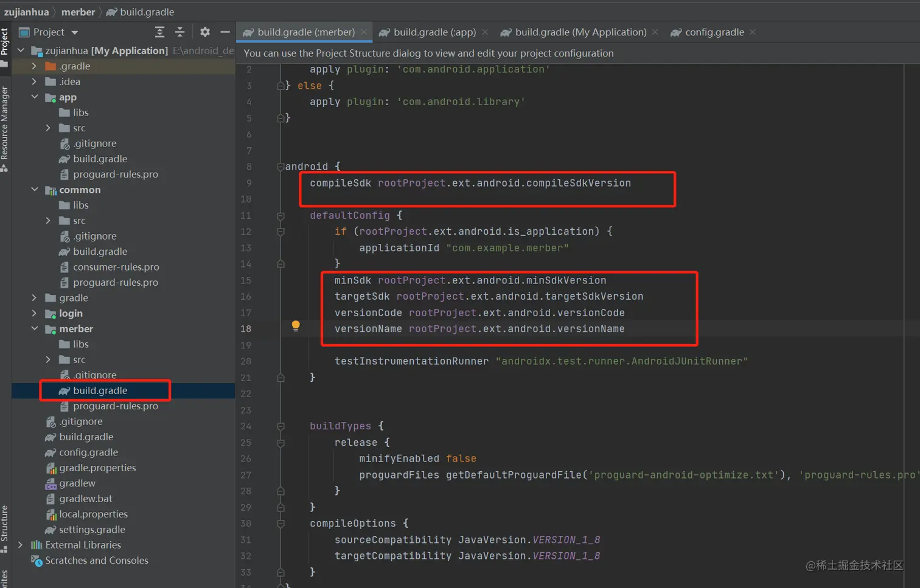Collapse the app module node
The height and width of the screenshot is (588, 920).
(35, 97)
